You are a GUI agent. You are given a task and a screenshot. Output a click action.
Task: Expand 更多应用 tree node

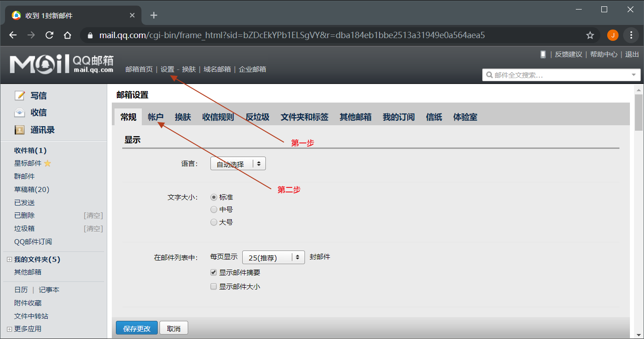tap(9, 329)
